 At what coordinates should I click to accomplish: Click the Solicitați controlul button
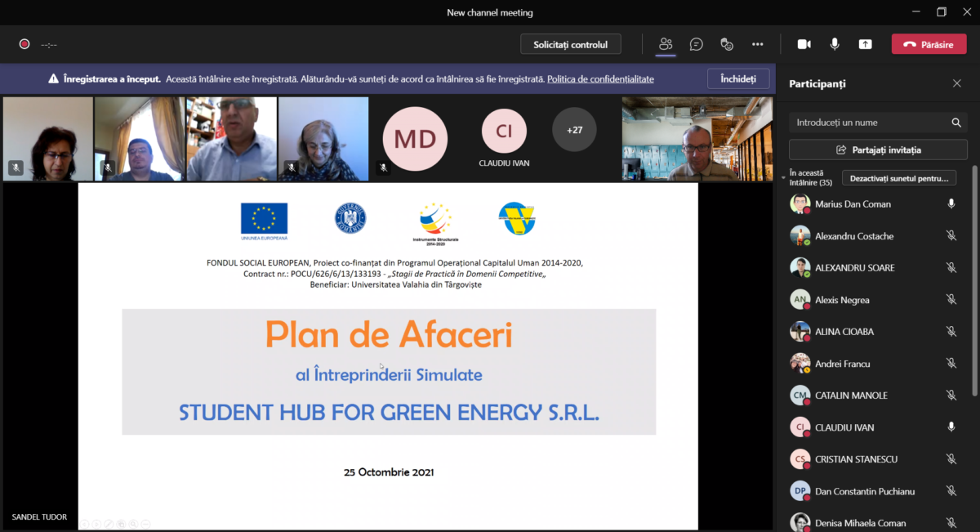(x=570, y=44)
